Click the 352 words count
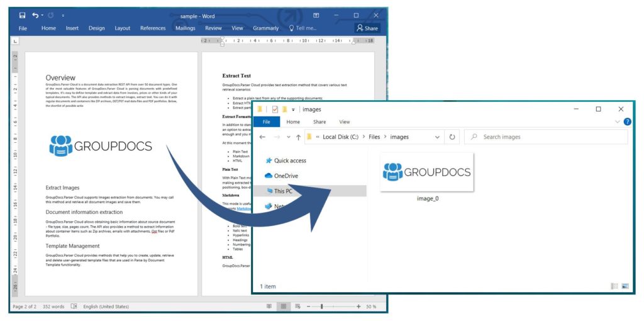644x321 pixels. [52, 307]
